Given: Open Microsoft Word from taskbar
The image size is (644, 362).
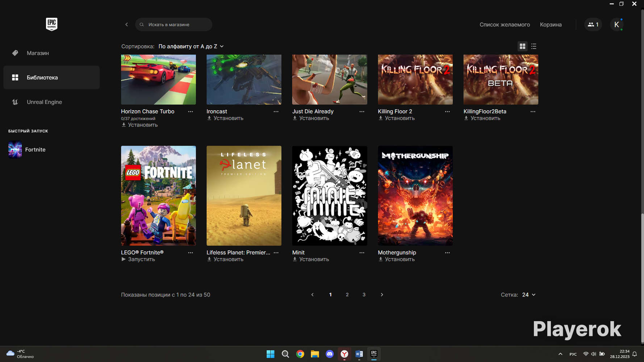Looking at the screenshot, I should coord(359,354).
